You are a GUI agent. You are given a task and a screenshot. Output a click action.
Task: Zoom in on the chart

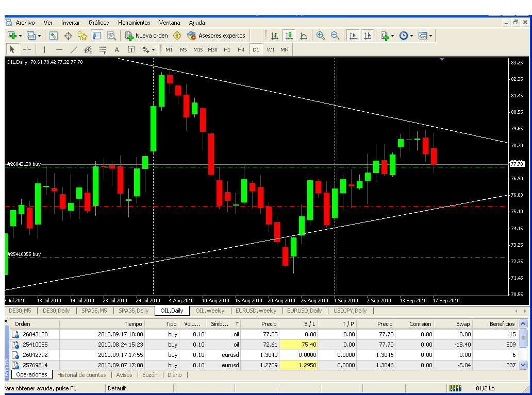(x=320, y=35)
